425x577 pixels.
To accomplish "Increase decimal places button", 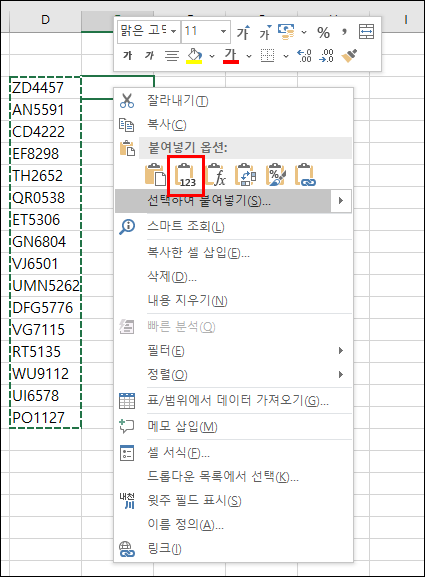I will coord(305,56).
